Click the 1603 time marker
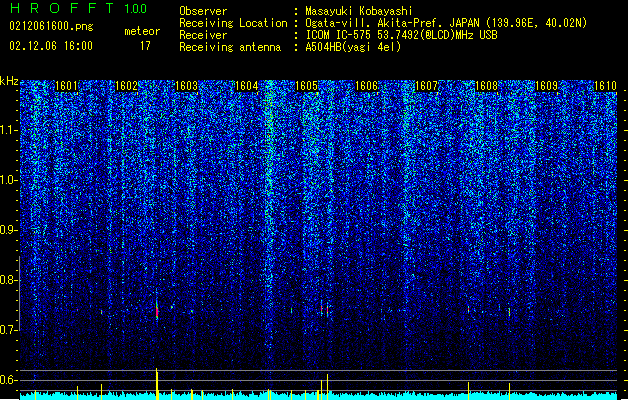The width and height of the screenshot is (629, 400). coord(187,86)
